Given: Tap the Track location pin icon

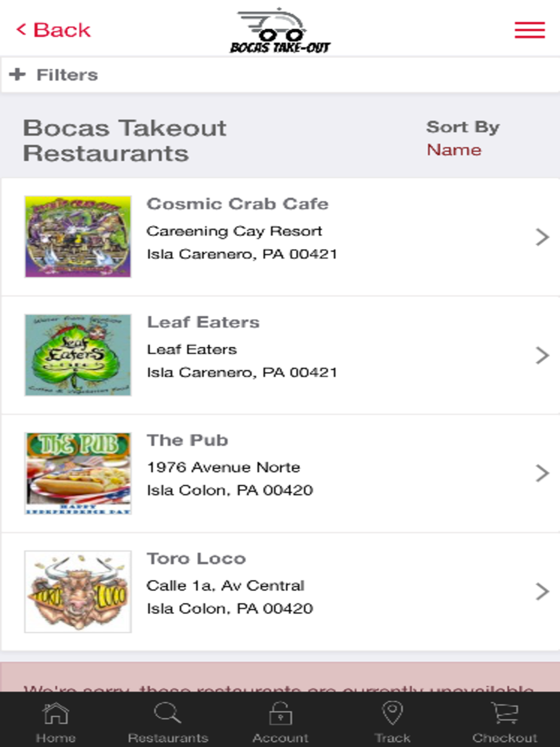Looking at the screenshot, I should pos(392,713).
